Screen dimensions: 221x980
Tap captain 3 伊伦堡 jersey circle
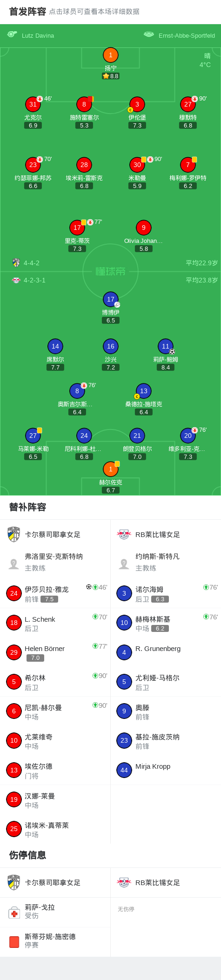pyautogui.click(x=137, y=104)
